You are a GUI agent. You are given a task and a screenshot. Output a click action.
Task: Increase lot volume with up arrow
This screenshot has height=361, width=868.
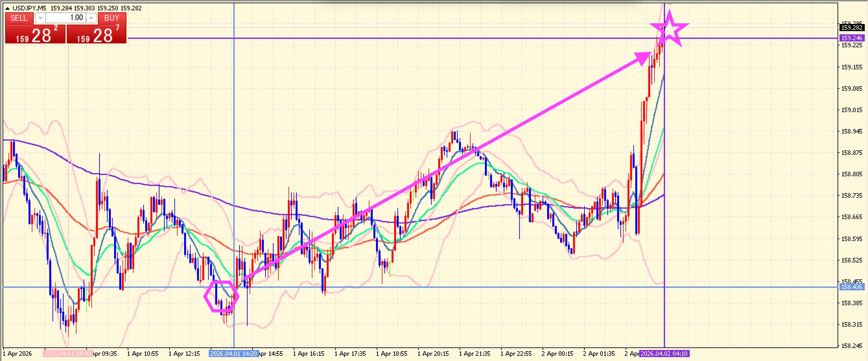tap(91, 18)
